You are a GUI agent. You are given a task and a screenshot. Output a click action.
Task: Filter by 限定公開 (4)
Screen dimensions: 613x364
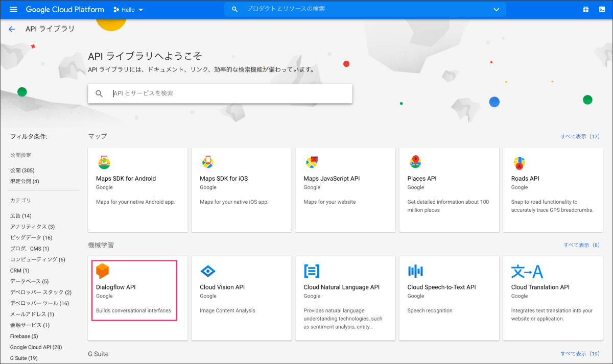click(x=25, y=181)
